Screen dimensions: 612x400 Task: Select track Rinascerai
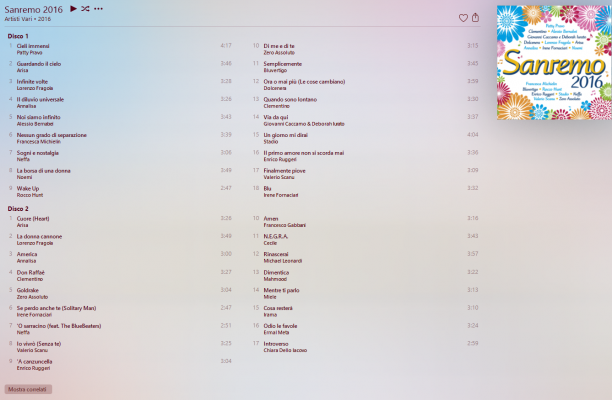[x=276, y=254]
